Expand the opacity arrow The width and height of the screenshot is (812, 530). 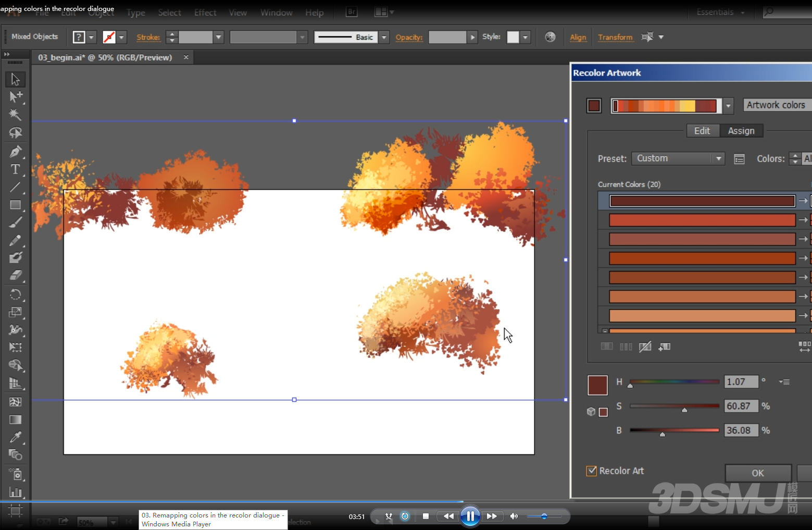coord(472,37)
